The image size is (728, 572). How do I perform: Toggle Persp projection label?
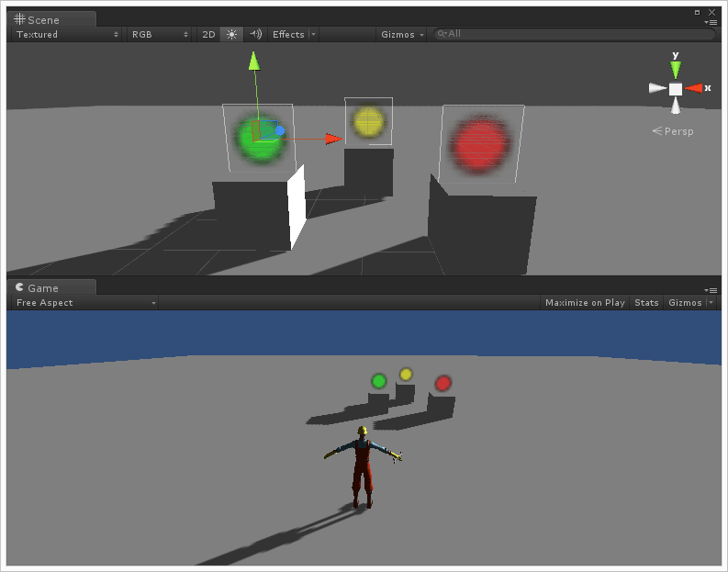(673, 131)
